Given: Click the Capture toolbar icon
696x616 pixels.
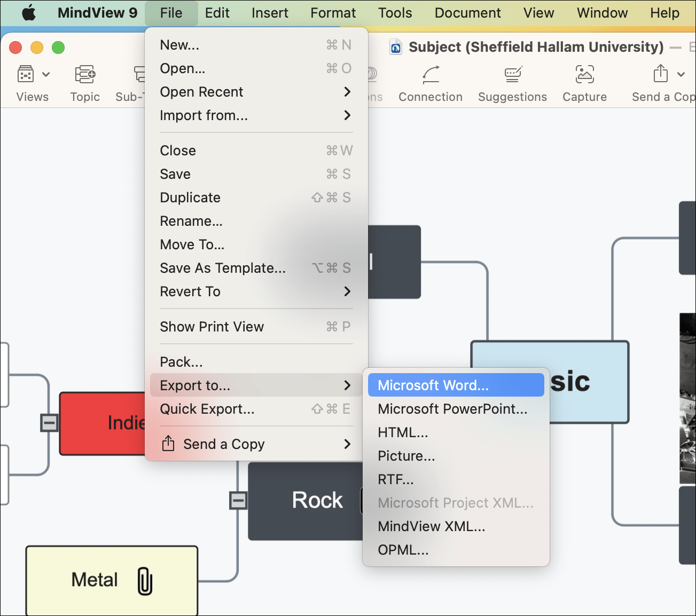Looking at the screenshot, I should [584, 75].
